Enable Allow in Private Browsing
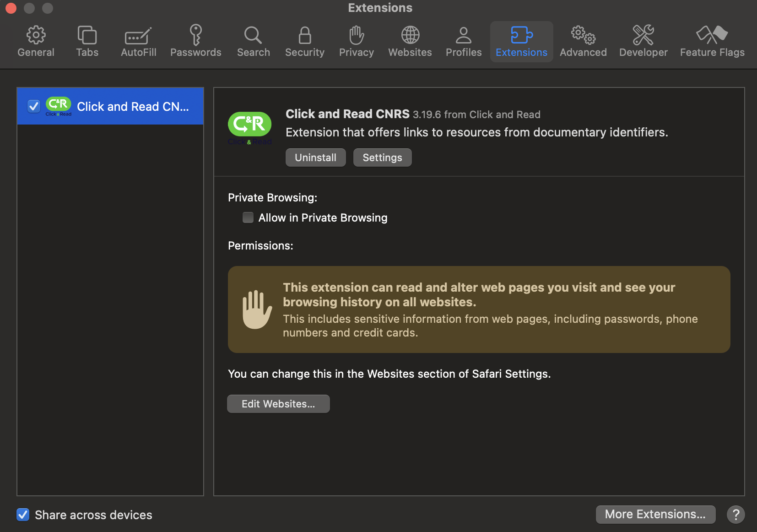This screenshot has width=757, height=532. tap(248, 217)
